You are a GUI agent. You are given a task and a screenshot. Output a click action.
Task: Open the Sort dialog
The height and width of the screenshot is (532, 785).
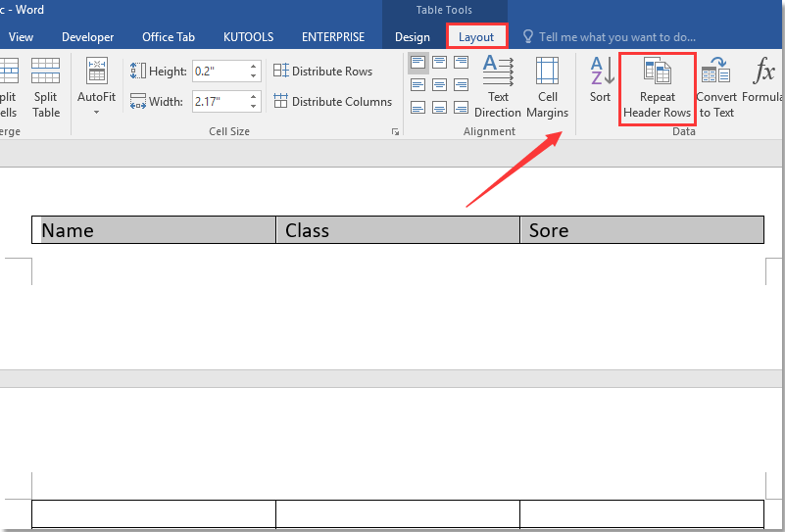(601, 80)
